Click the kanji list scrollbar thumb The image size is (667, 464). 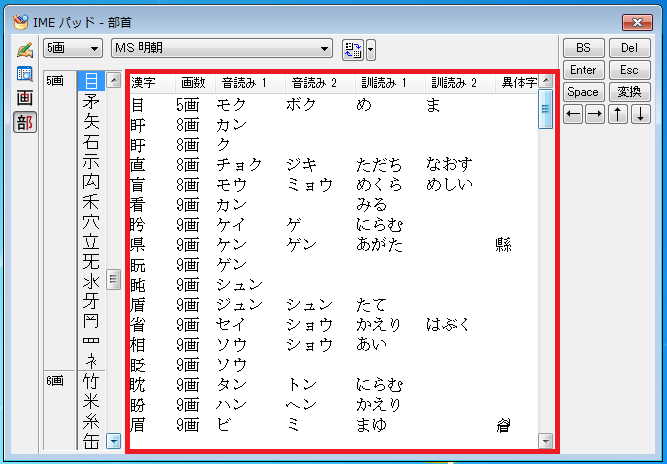[x=546, y=109]
